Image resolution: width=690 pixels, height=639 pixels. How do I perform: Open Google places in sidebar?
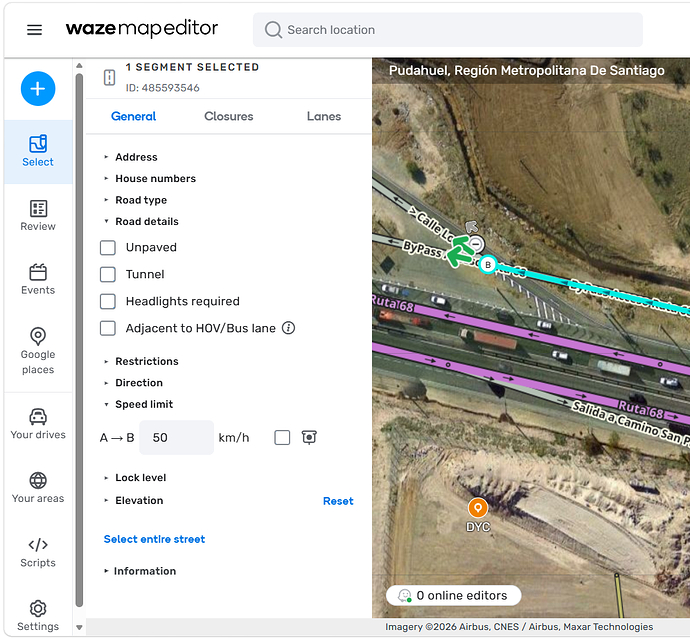[38, 351]
